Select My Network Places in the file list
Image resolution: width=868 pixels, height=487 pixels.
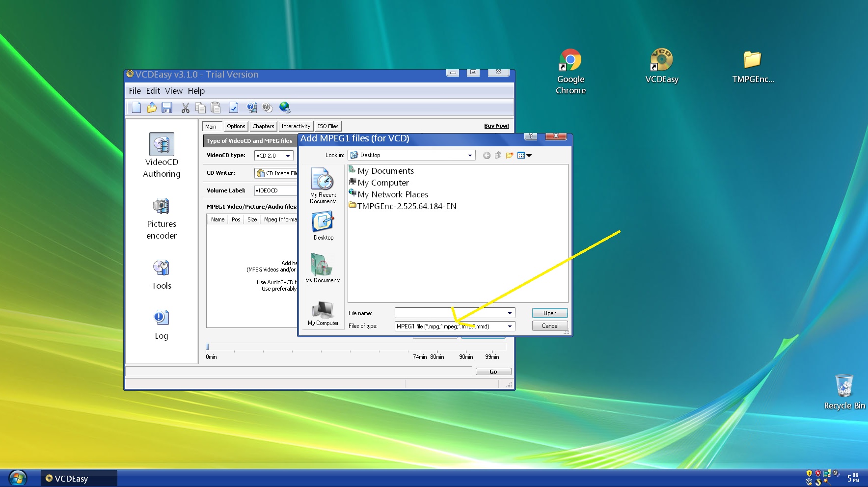click(388, 194)
